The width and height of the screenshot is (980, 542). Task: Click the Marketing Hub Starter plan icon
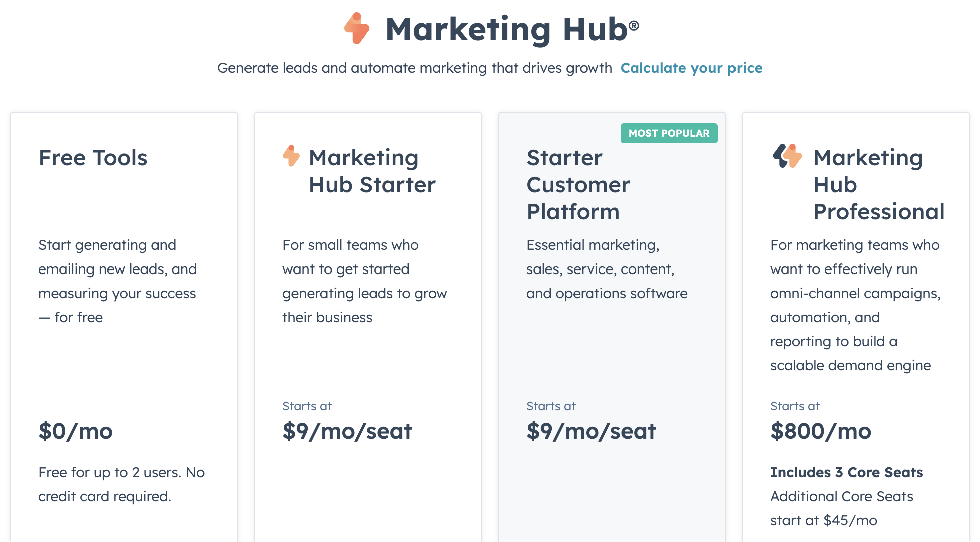[x=291, y=156]
